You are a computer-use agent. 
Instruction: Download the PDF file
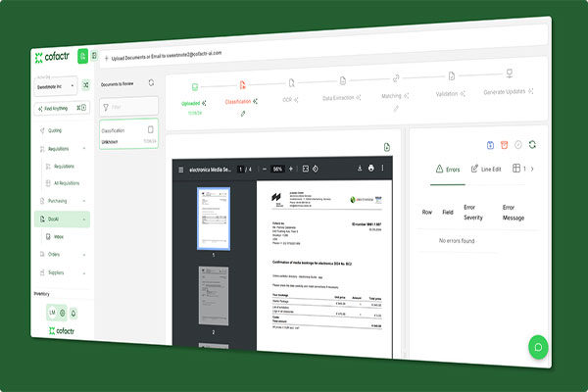(360, 168)
